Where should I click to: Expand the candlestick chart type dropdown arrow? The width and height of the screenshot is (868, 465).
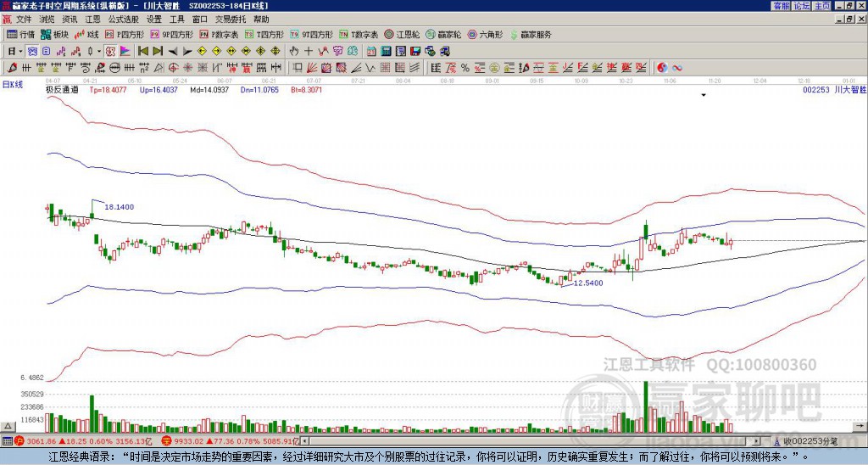point(99,52)
